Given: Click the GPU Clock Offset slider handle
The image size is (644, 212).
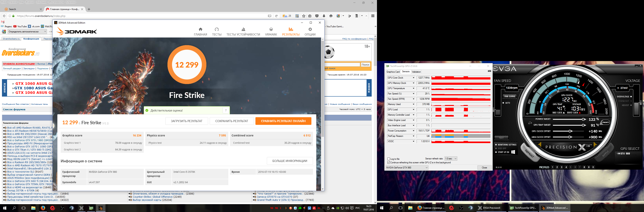Looking at the screenshot, I should [x=570, y=131].
